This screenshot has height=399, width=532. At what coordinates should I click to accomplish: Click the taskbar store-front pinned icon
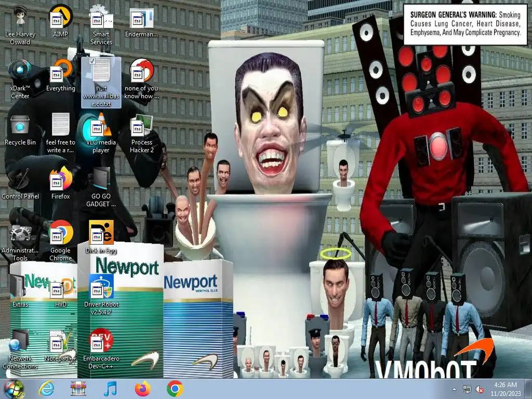78,389
